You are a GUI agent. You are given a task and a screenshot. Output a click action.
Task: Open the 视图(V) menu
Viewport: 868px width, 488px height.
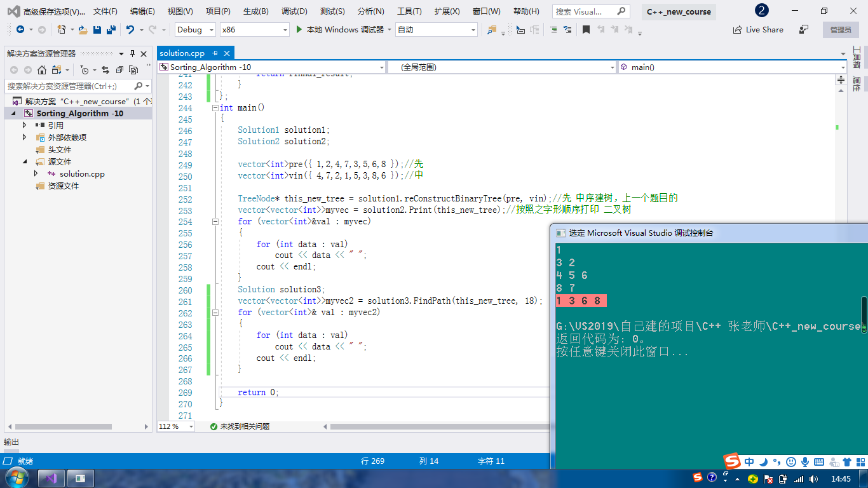pyautogui.click(x=180, y=11)
